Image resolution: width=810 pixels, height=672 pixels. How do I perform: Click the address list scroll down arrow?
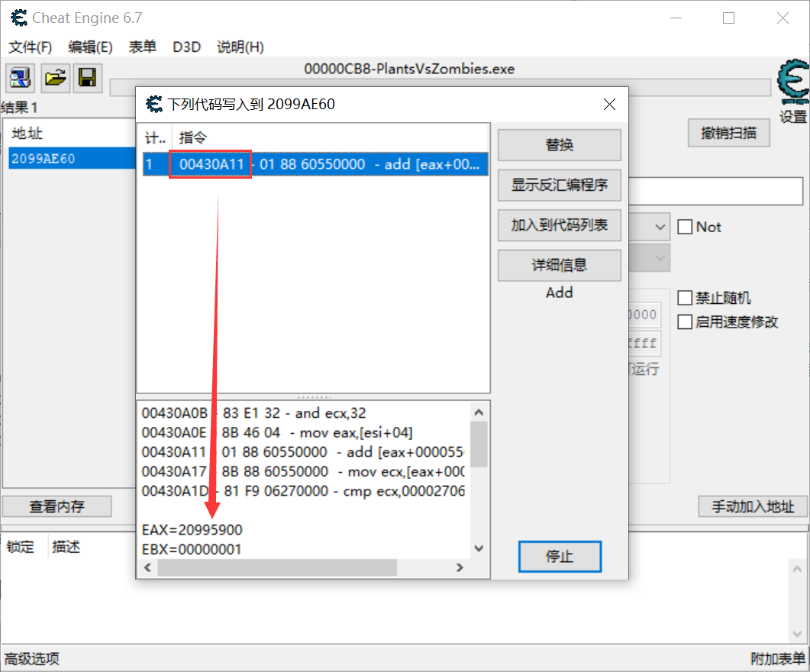point(797,633)
